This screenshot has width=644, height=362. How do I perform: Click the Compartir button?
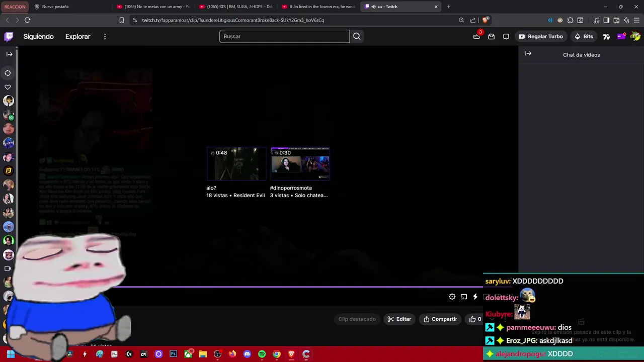(440, 319)
